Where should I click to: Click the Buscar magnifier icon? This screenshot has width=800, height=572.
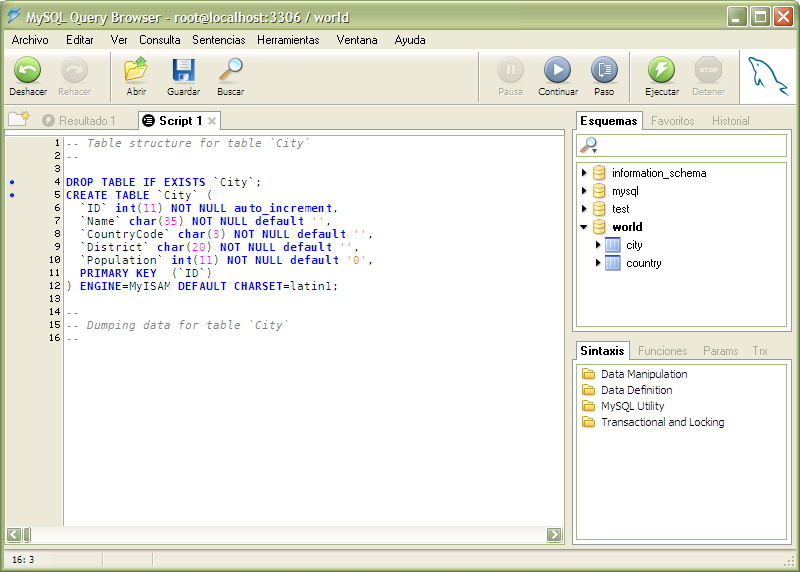point(231,70)
